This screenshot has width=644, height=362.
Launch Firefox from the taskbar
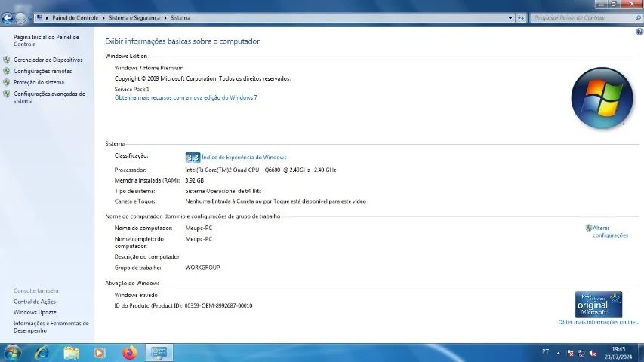click(129, 353)
